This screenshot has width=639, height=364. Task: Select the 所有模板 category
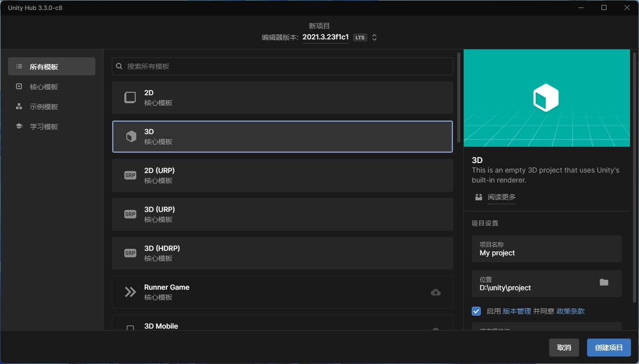coord(51,66)
